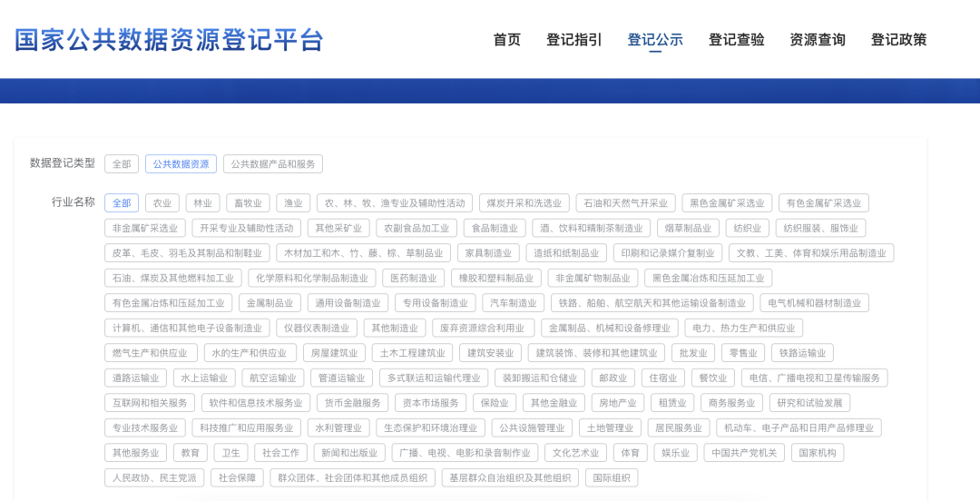
Task: Select 仪器仪表制造业 tag
Action: tap(317, 328)
